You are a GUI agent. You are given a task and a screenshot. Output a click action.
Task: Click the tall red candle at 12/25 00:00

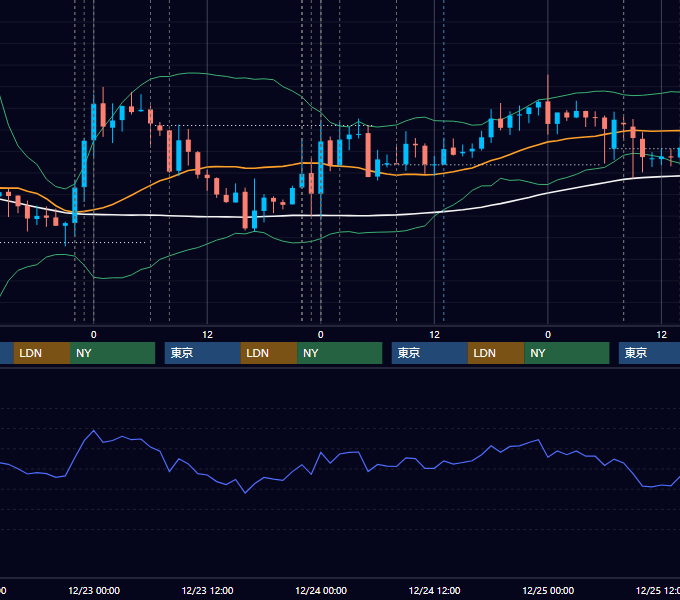[548, 111]
